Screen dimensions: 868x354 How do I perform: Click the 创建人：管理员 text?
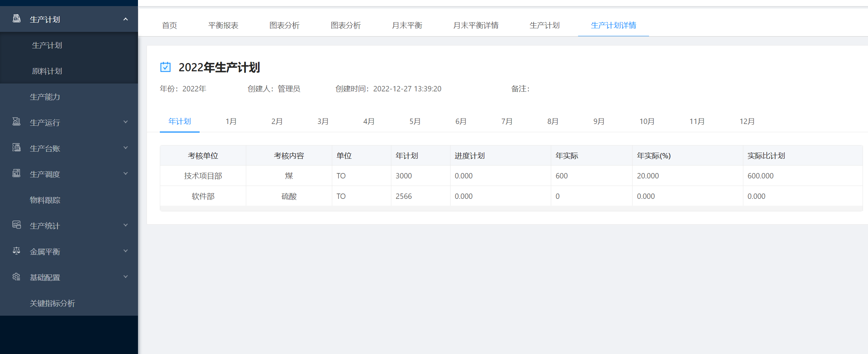pyautogui.click(x=274, y=89)
